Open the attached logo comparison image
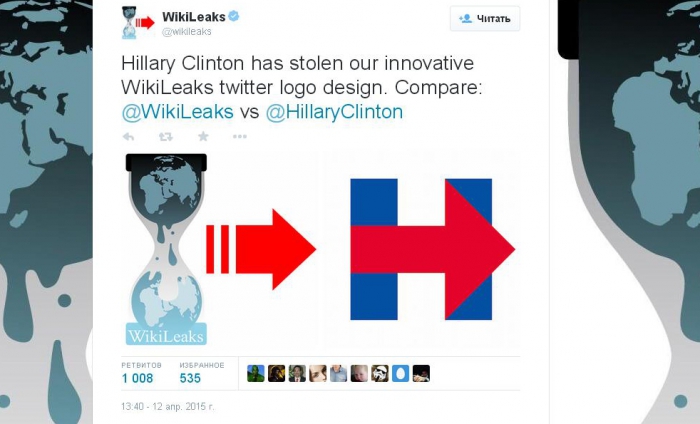The image size is (700, 424). point(321,249)
